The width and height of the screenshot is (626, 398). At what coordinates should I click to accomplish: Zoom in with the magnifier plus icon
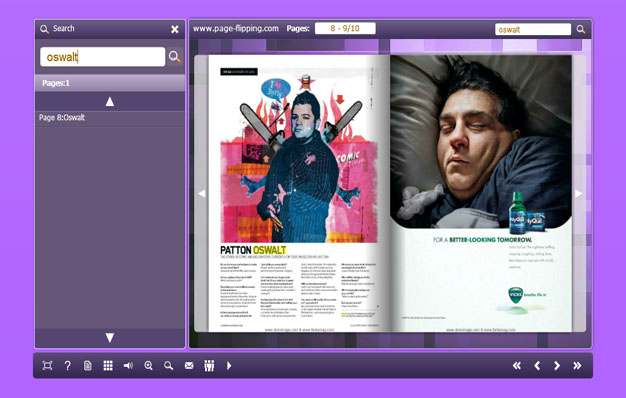tap(149, 365)
